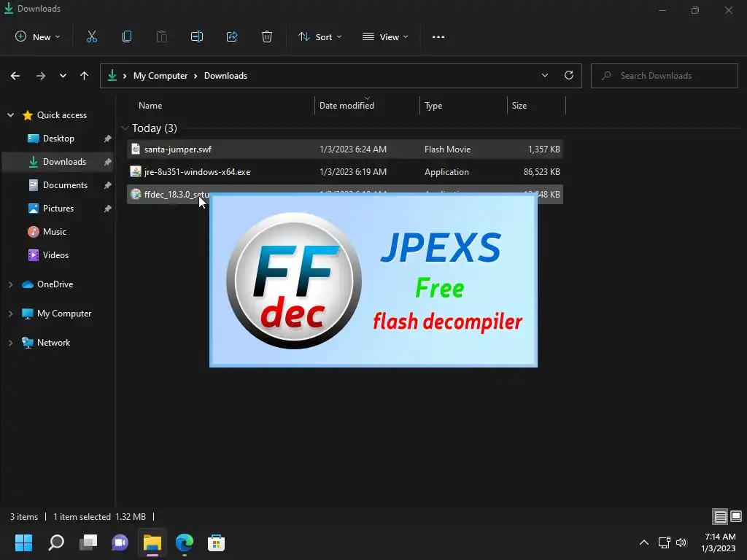Viewport: 747px width, 560px height.
Task: Open Microsoft Edge from taskbar
Action: click(185, 542)
